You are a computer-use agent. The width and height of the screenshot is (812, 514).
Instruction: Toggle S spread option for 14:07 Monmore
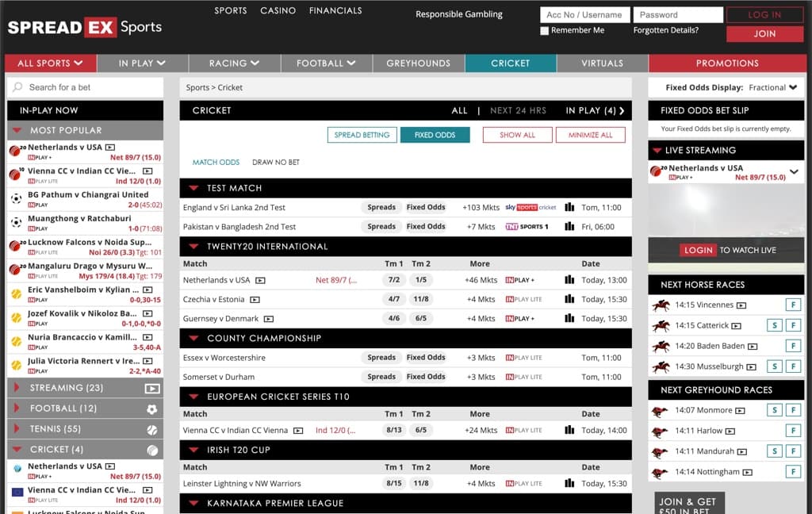(774, 410)
